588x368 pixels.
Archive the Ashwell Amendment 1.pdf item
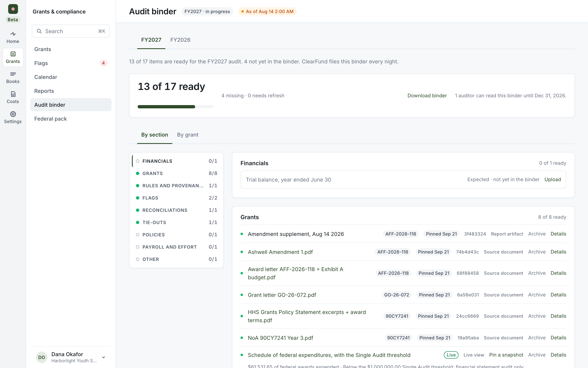[537, 252]
